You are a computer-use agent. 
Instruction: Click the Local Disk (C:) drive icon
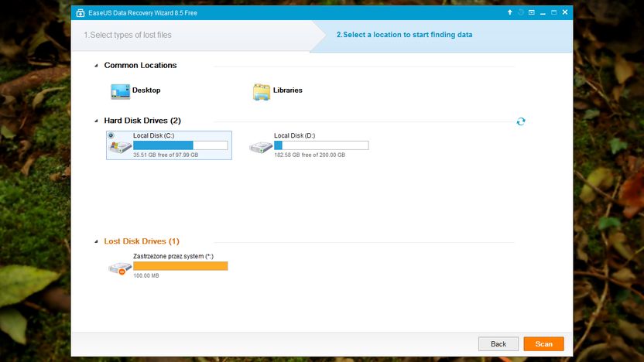click(x=120, y=146)
